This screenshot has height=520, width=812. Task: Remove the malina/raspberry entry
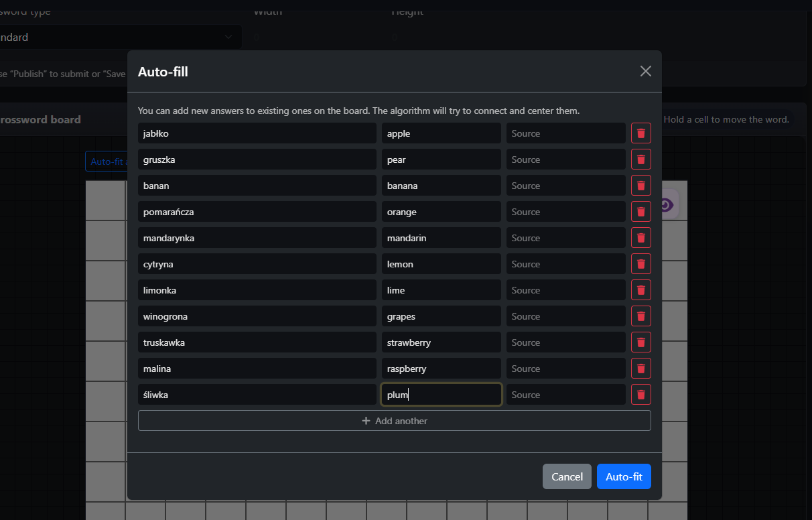point(640,368)
